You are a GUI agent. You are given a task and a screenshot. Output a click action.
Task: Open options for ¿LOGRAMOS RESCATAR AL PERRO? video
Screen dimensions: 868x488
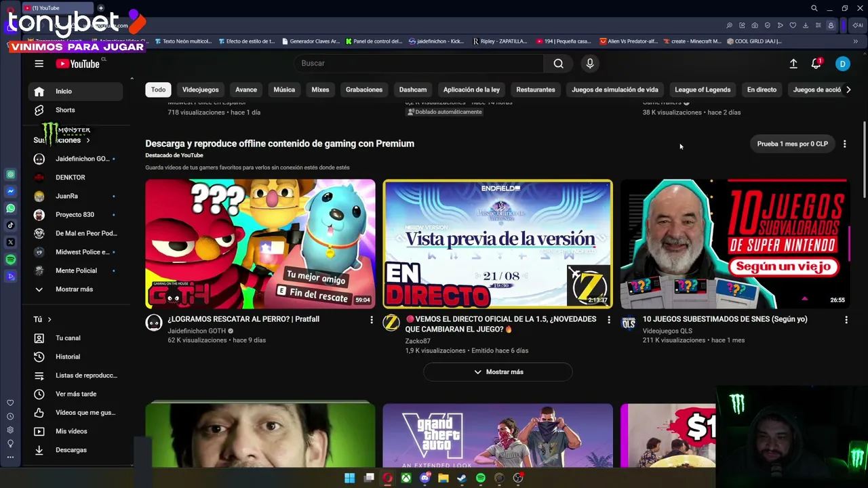371,319
